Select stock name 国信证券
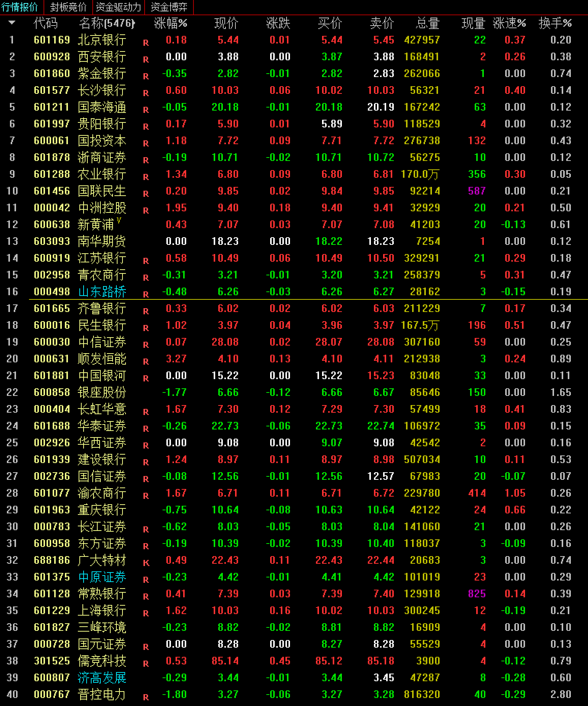The image size is (588, 706). pos(102,476)
